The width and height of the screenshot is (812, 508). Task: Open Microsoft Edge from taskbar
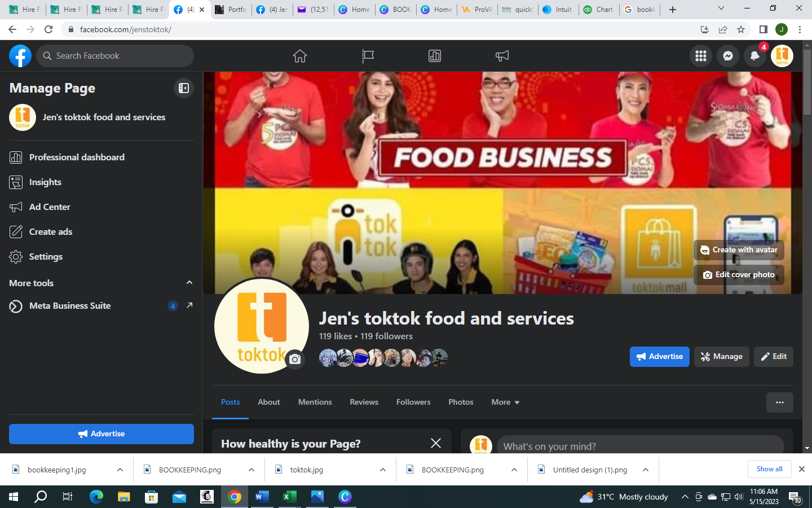(96, 497)
